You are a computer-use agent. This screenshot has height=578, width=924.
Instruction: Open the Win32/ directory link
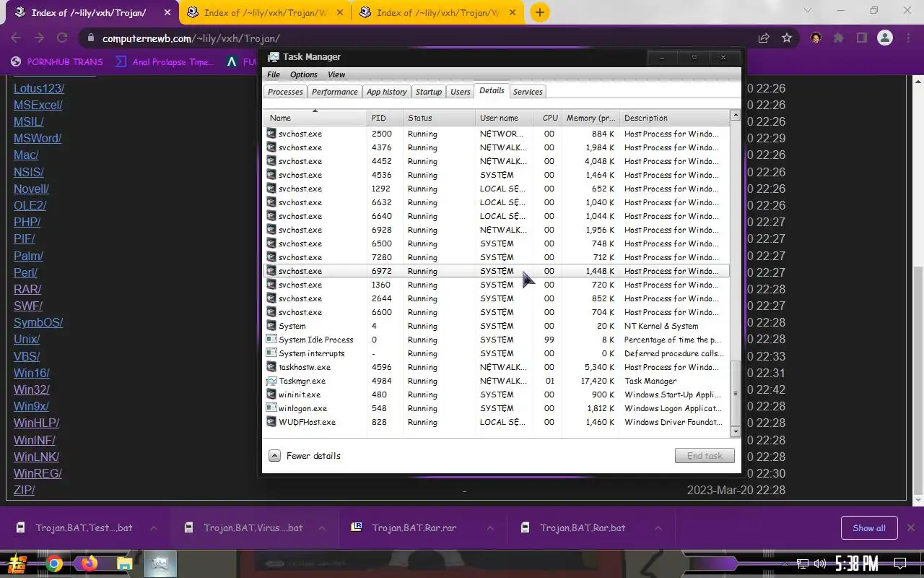[32, 389]
